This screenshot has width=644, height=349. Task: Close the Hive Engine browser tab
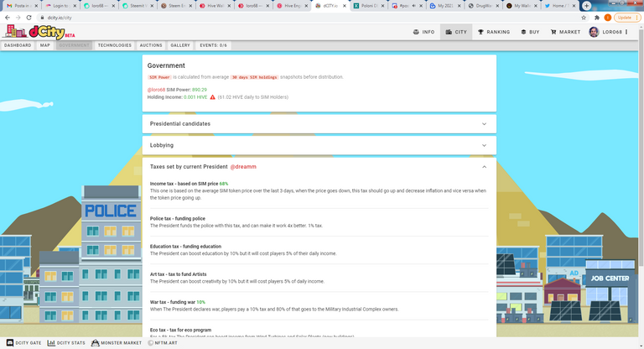pos(306,6)
